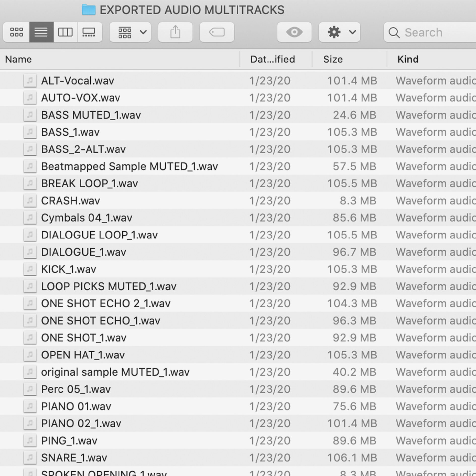Sort by the Date Modified column
476x476 pixels.
point(272,59)
